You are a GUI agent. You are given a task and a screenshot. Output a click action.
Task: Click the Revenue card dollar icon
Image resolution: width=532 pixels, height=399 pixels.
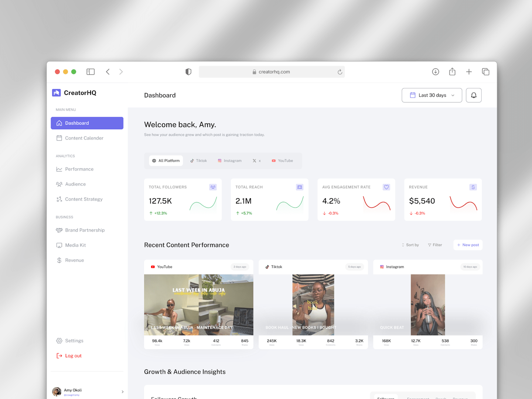coord(473,187)
